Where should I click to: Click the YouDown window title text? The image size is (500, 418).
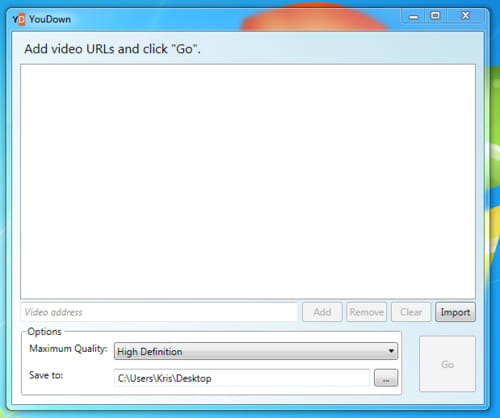tap(50, 19)
